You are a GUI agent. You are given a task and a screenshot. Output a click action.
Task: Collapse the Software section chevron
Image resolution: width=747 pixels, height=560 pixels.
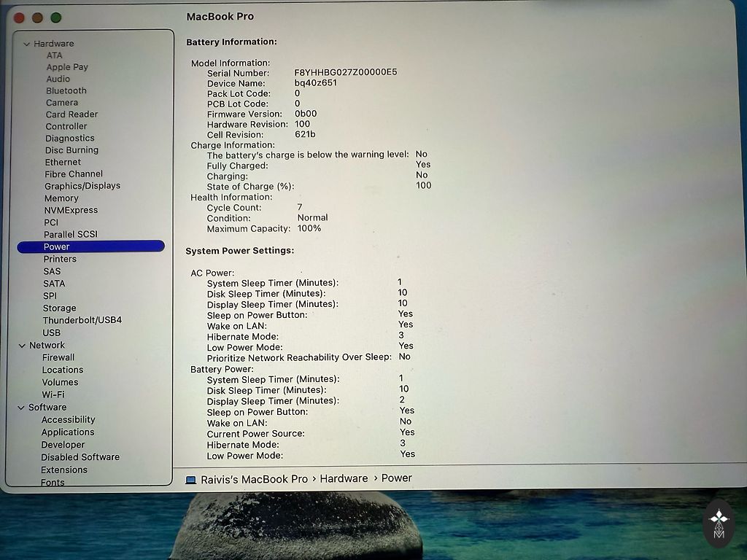(21, 408)
